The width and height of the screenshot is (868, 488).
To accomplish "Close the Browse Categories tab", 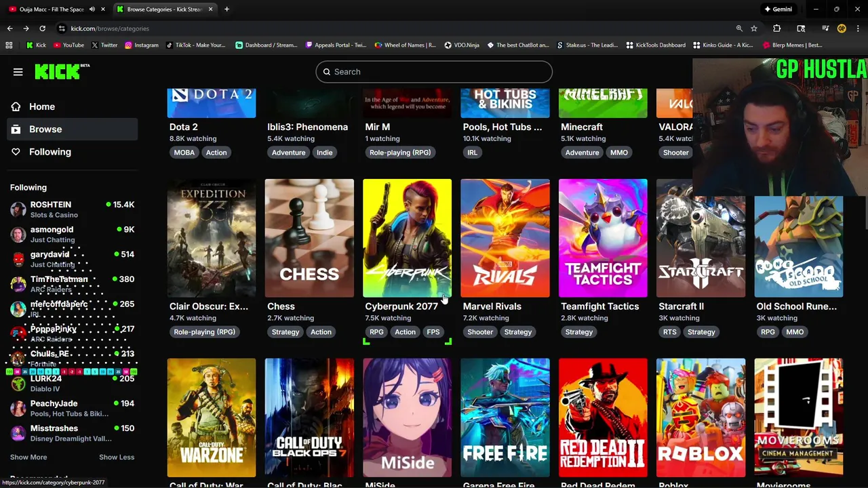I will click(210, 9).
